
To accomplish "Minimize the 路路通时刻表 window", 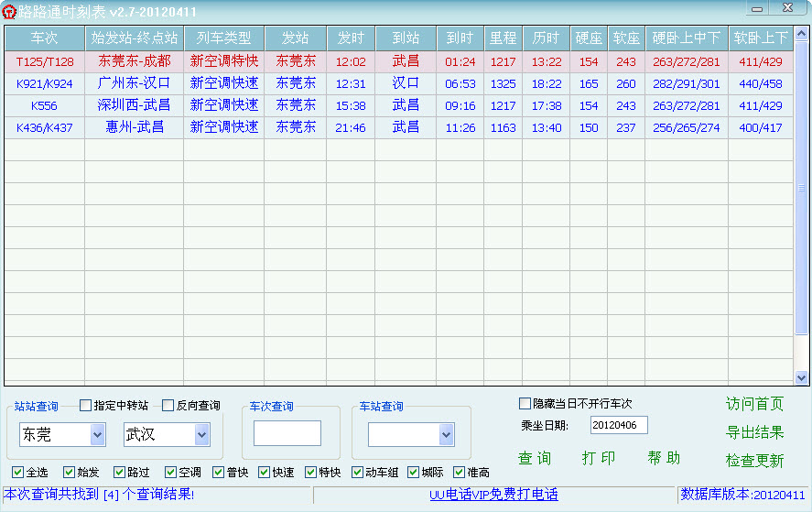I will click(757, 8).
